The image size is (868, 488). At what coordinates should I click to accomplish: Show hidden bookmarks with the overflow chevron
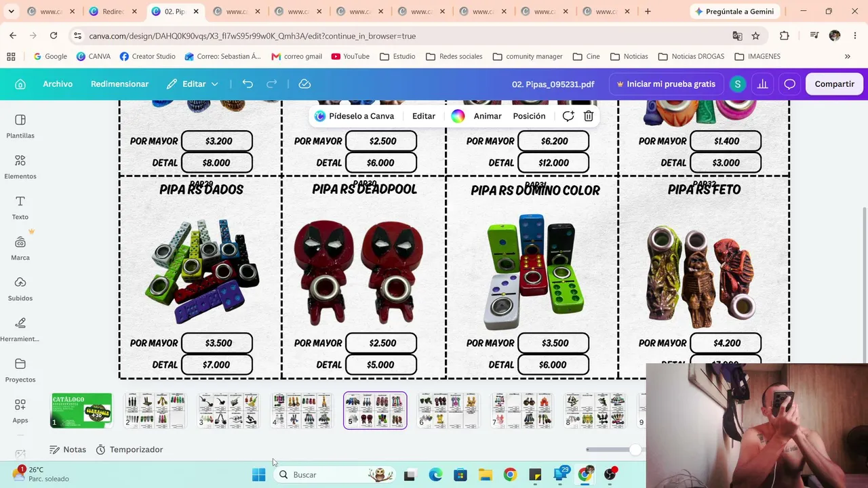coord(847,56)
